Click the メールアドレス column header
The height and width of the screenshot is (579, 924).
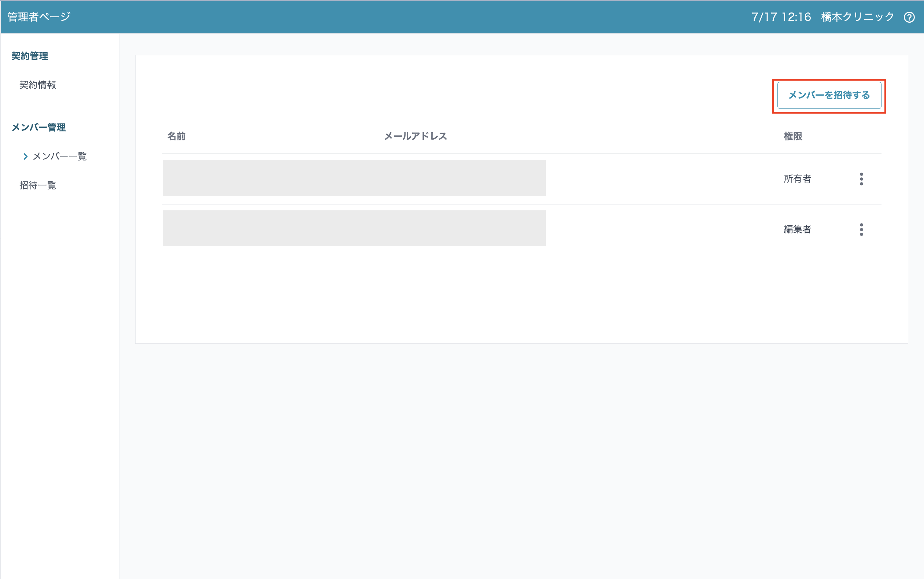coord(415,136)
